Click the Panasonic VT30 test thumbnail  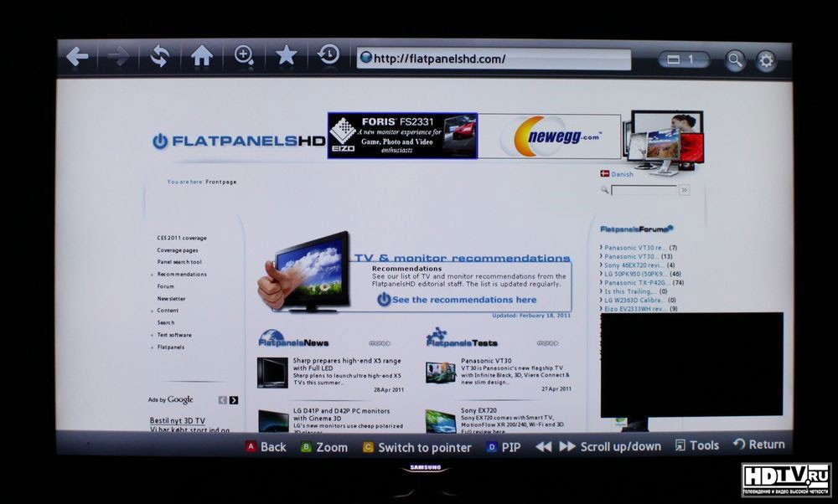click(441, 372)
